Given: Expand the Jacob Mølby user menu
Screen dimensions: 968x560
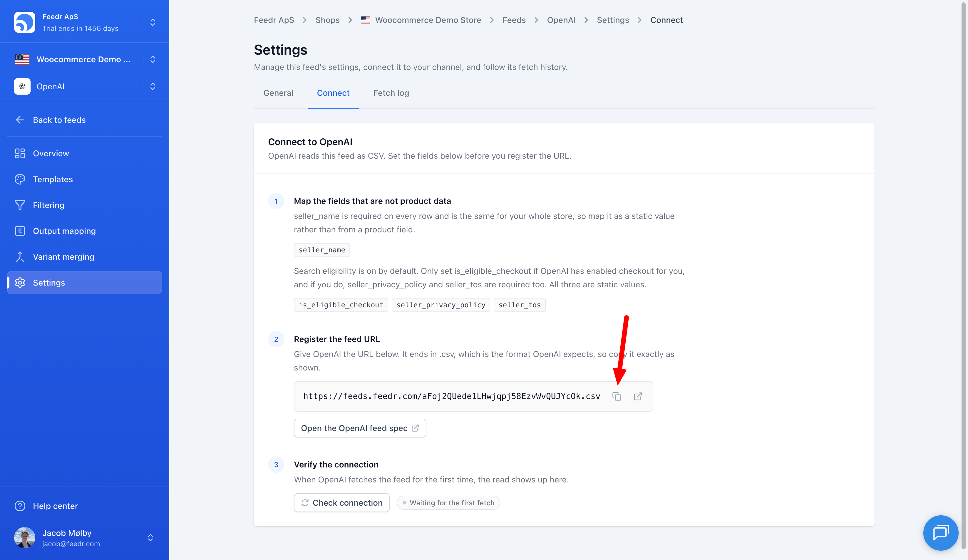Looking at the screenshot, I should pyautogui.click(x=150, y=538).
